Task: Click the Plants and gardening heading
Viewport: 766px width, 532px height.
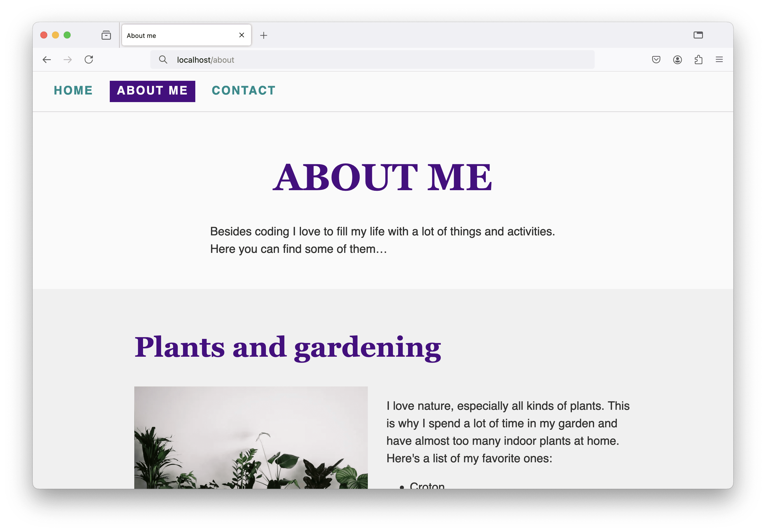Action: pyautogui.click(x=287, y=348)
